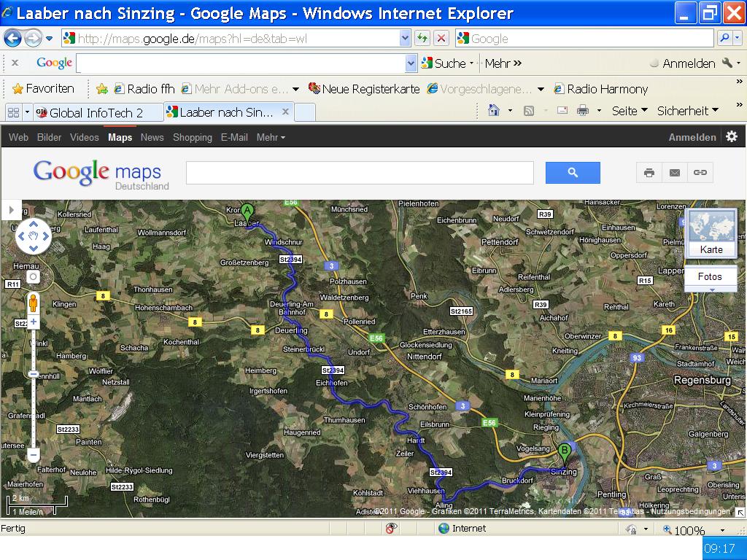Open the Mehr dropdown in Google bar
Image resolution: width=747 pixels, height=560 pixels.
point(270,137)
